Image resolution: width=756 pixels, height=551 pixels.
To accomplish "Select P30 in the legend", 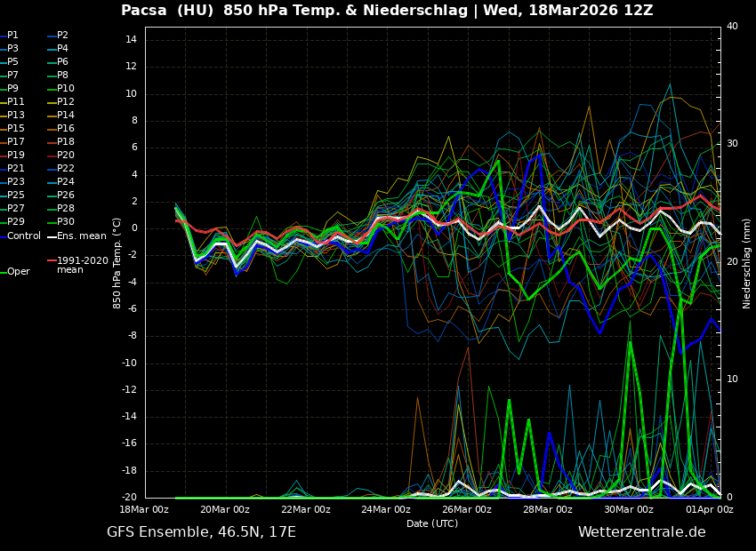I will coord(65,222).
